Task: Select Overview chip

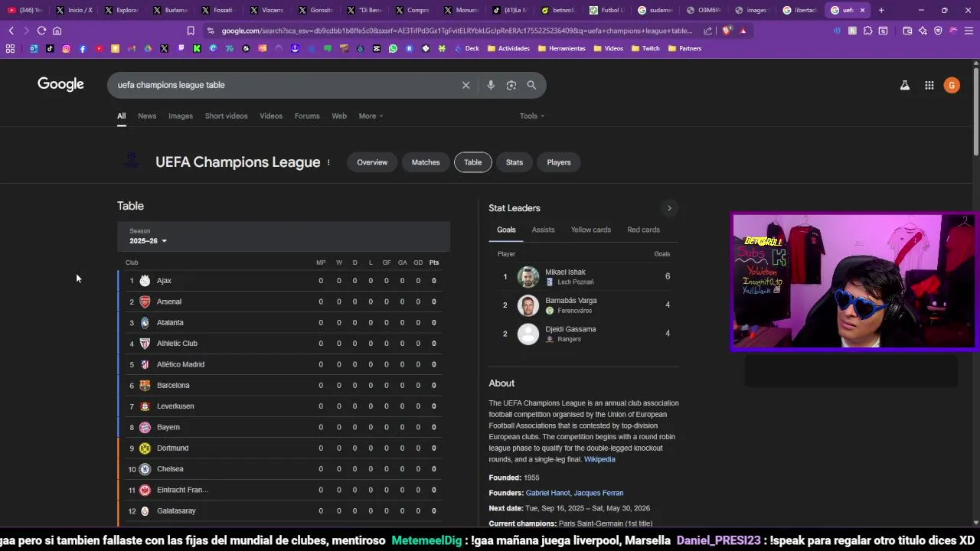Action: (x=372, y=162)
